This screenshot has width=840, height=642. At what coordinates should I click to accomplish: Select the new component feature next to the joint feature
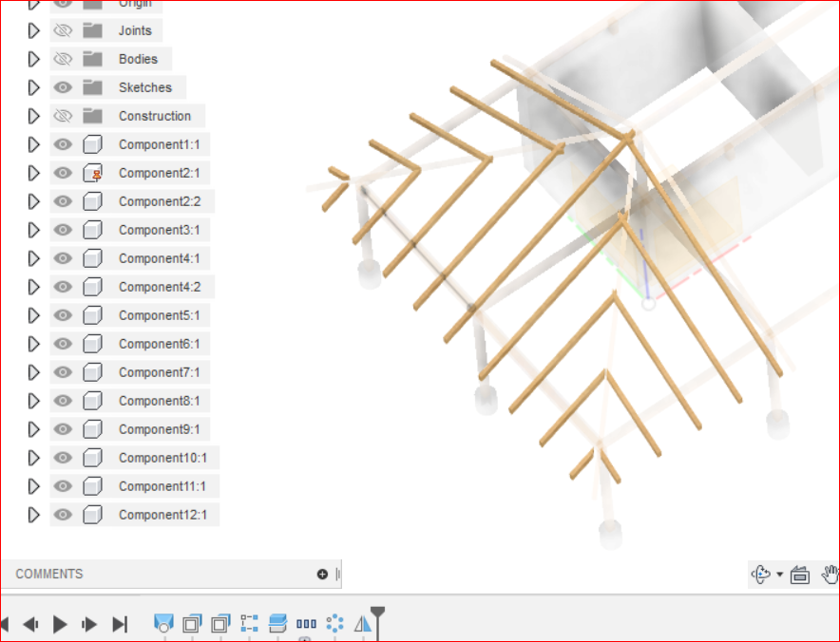click(192, 624)
